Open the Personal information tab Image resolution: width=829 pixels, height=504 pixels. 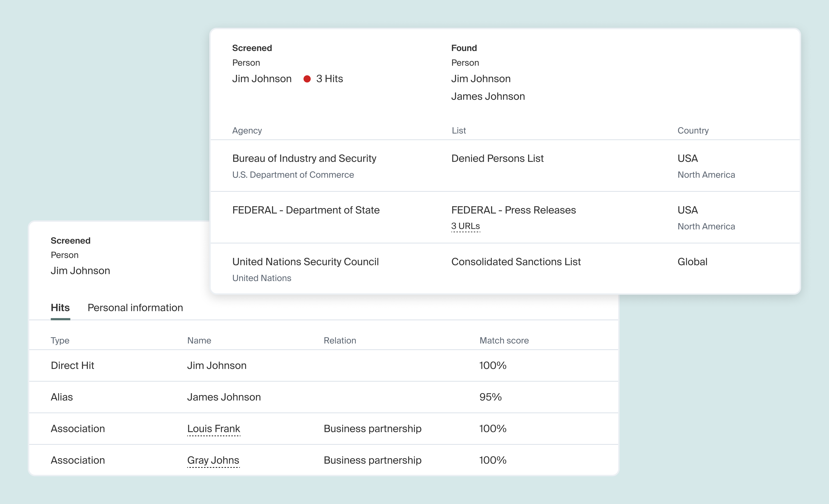coord(135,308)
